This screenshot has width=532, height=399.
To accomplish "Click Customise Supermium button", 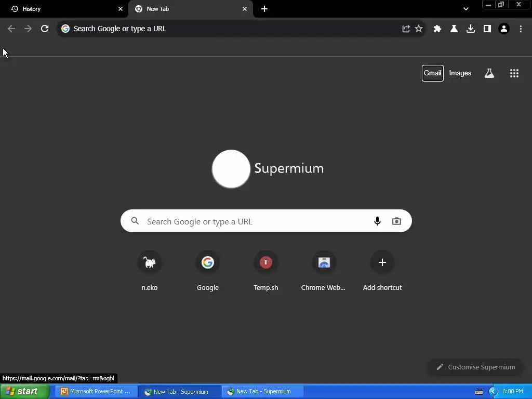I will pos(476,367).
